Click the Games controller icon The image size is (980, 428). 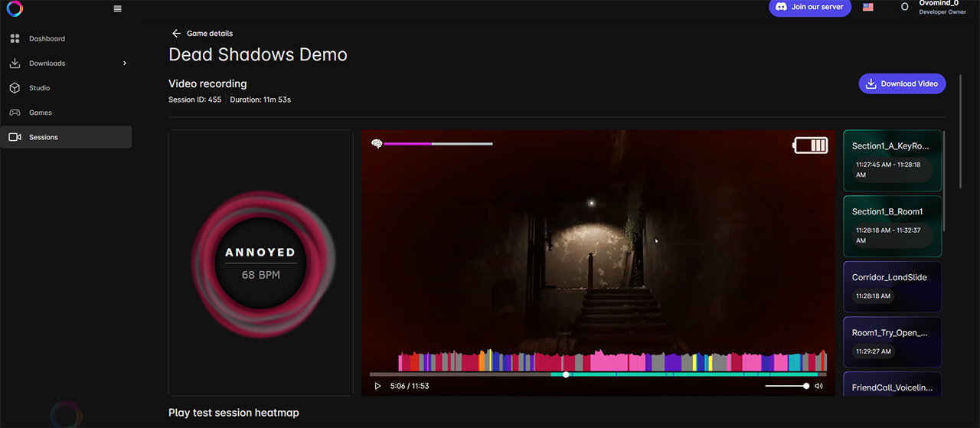[x=15, y=113]
